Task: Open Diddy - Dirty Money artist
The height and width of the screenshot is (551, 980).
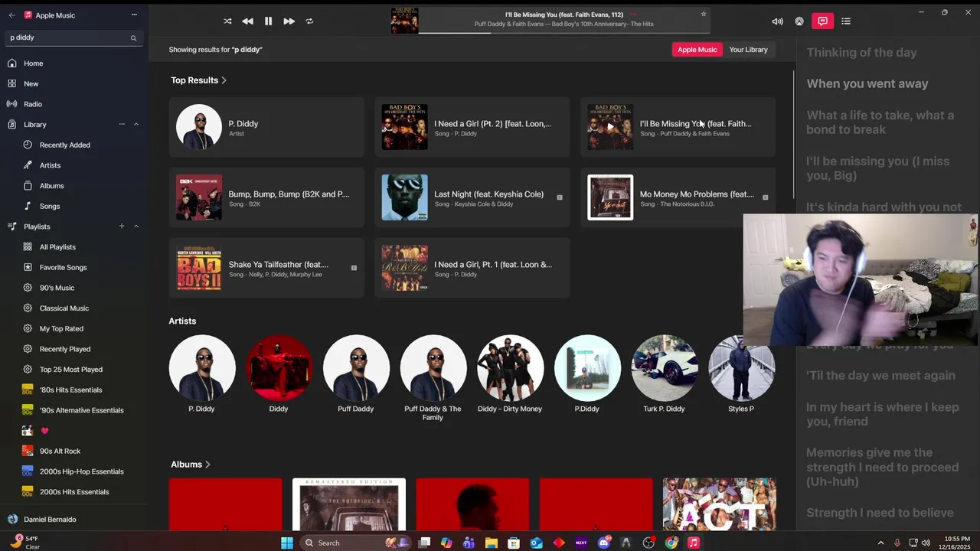Action: [510, 368]
